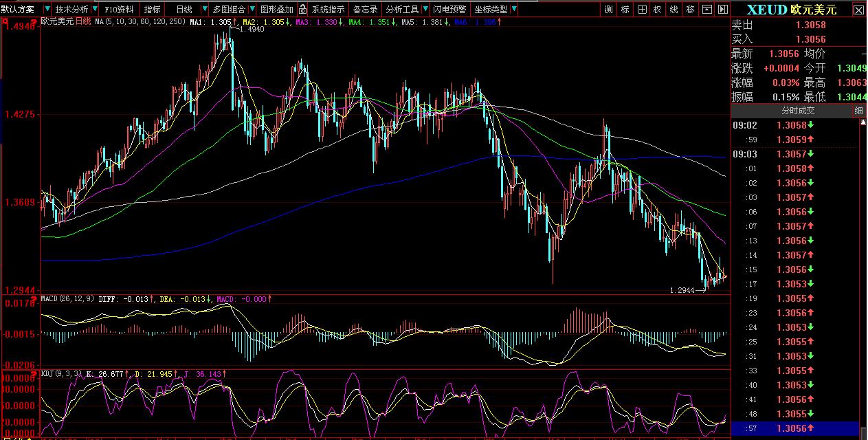This screenshot has width=868, height=440.
Task: Click the KDJ(9,3,3) indicator label
Action: pyautogui.click(x=60, y=374)
